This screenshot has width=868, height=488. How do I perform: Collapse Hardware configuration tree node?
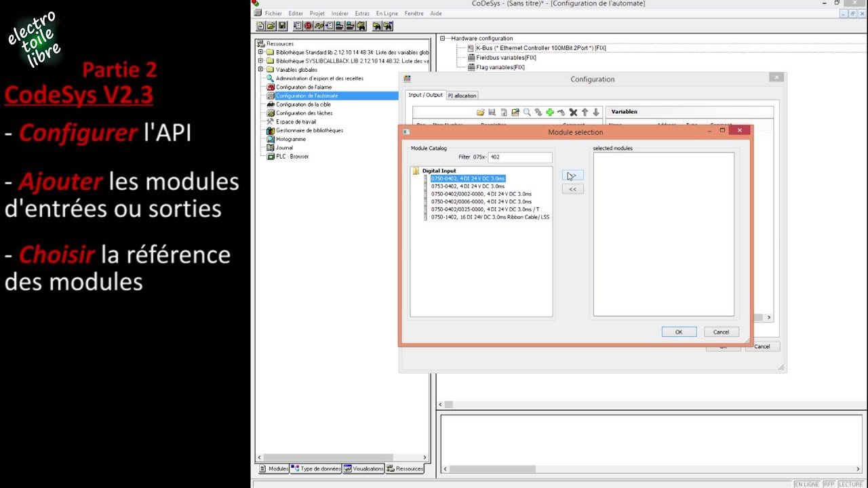442,39
